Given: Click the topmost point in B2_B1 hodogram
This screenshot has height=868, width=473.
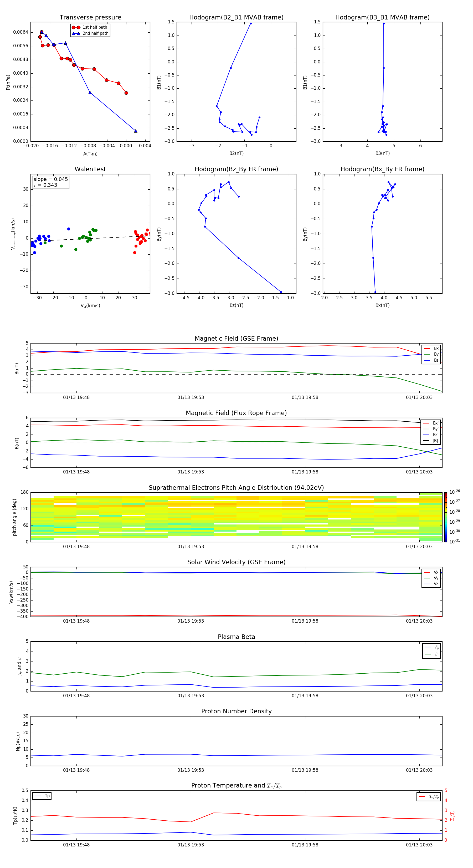Looking at the screenshot, I should (250, 24).
